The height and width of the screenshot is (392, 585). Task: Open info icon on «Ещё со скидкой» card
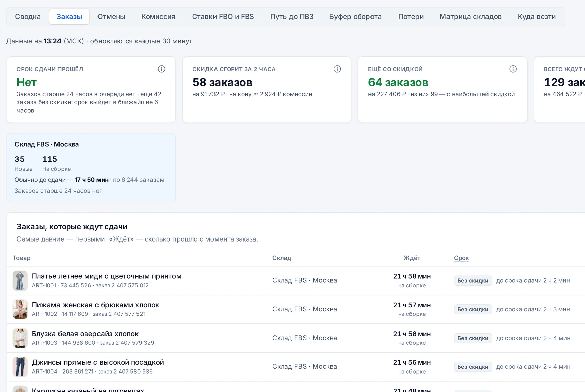513,69
